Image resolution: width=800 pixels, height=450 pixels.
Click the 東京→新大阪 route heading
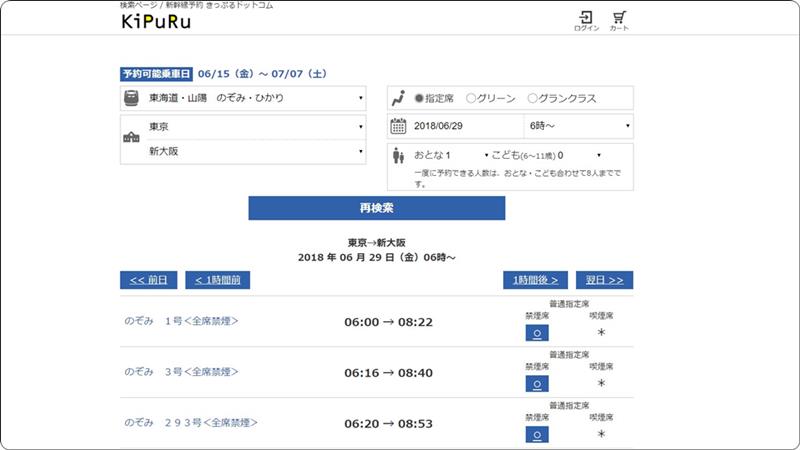tap(377, 243)
